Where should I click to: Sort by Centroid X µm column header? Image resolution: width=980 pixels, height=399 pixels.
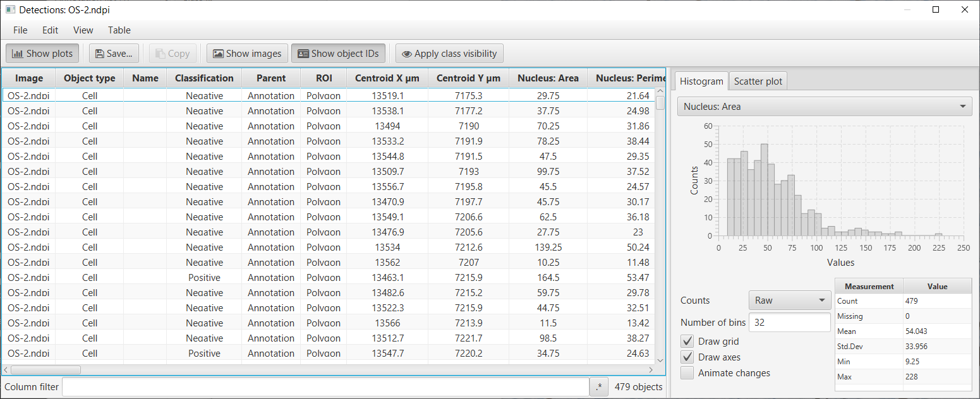(387, 78)
